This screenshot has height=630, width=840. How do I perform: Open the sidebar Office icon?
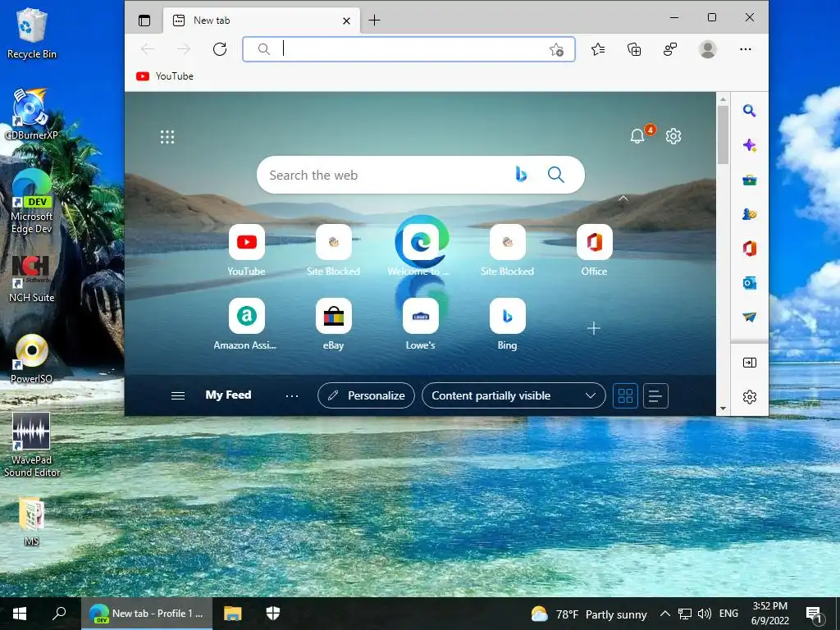tap(750, 249)
